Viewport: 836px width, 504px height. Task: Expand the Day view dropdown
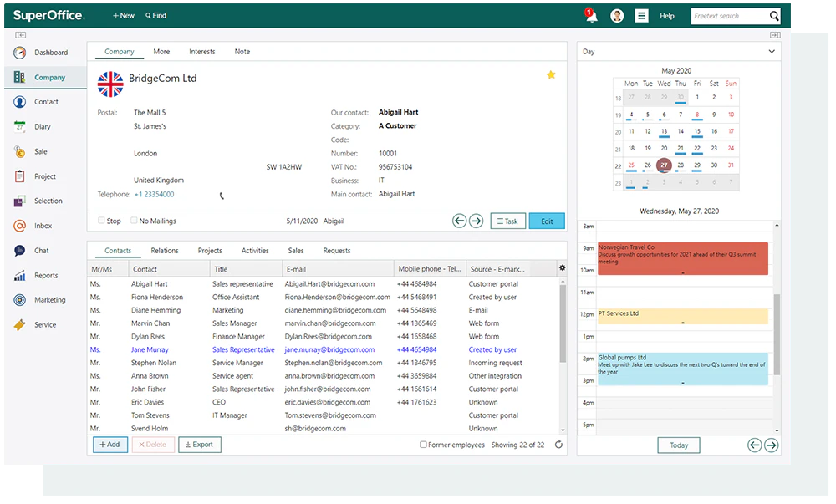pos(772,52)
